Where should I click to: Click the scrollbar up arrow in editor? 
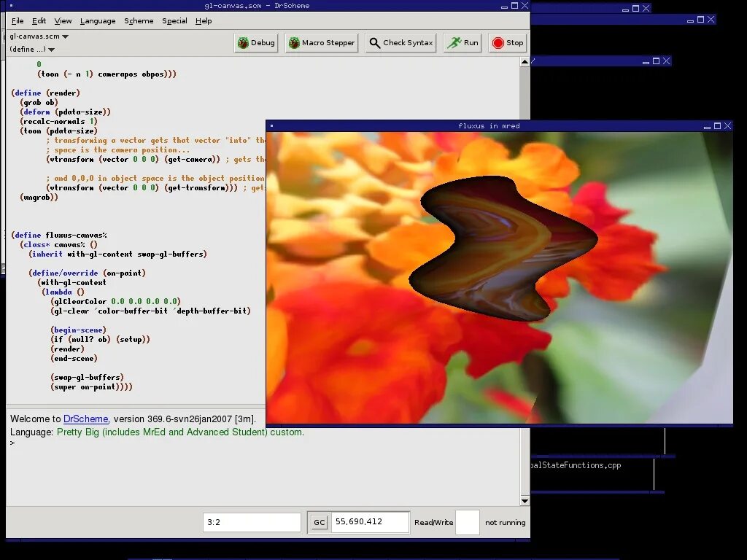(x=525, y=62)
